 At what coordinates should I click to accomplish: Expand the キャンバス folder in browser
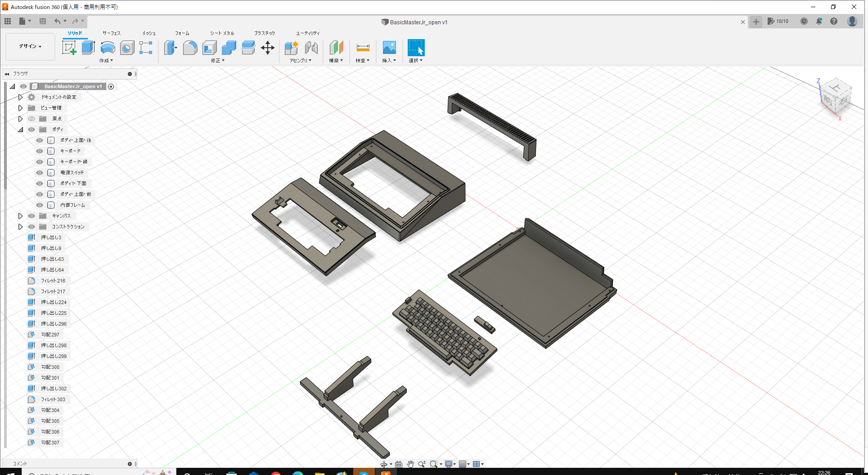[x=20, y=215]
